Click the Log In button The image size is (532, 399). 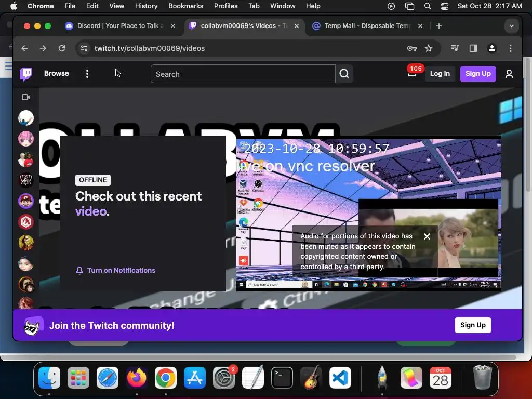[440, 74]
